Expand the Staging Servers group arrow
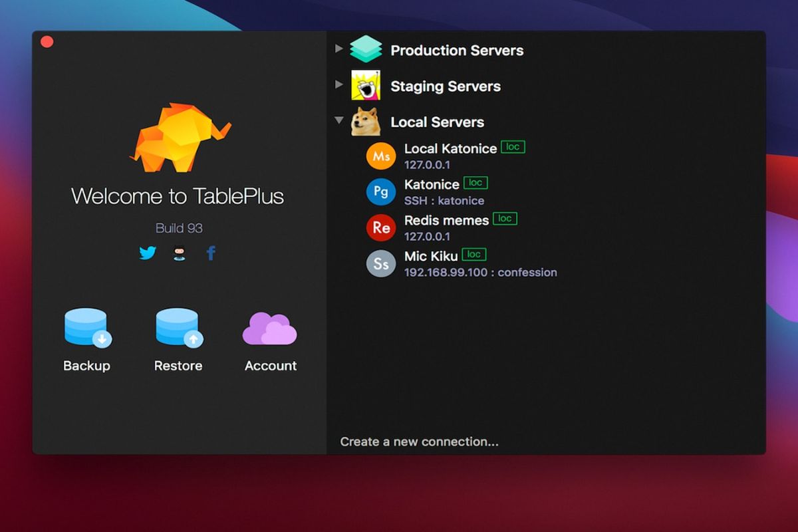Screen dimensions: 798x532 [x=339, y=84]
